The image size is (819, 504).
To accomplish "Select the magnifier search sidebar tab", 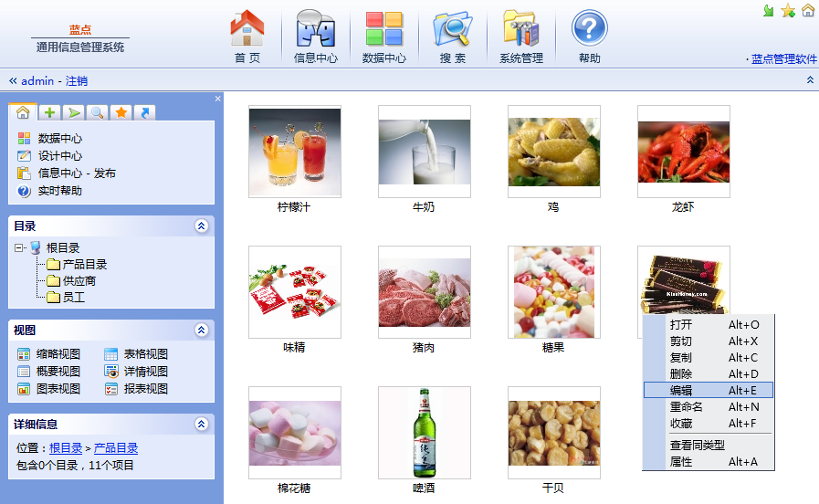I will pos(97,113).
